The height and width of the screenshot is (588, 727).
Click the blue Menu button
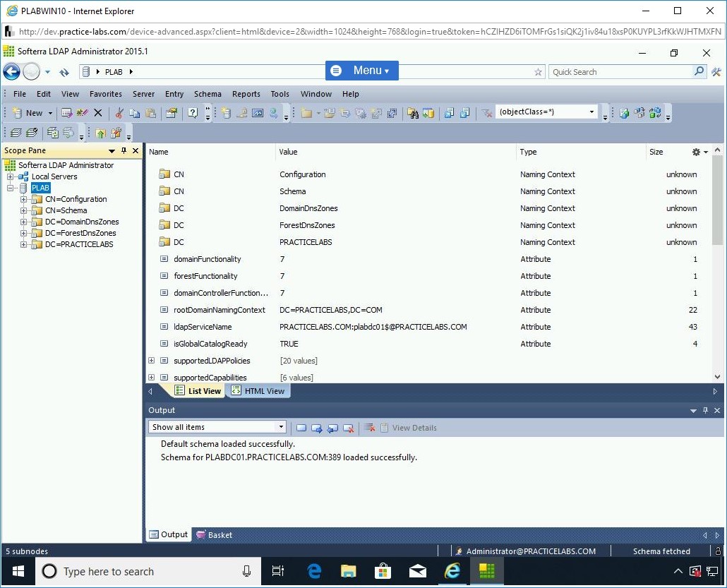361,71
